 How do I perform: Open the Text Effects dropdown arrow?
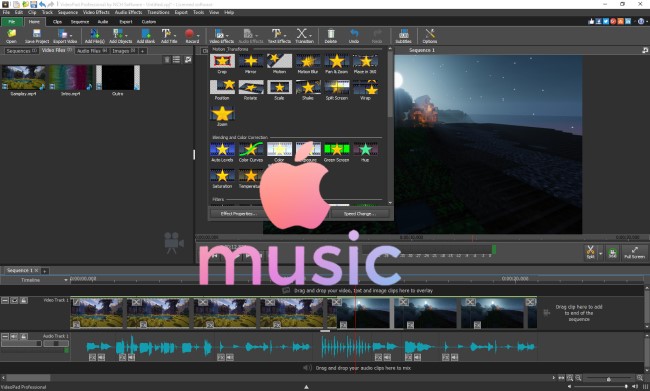click(285, 35)
